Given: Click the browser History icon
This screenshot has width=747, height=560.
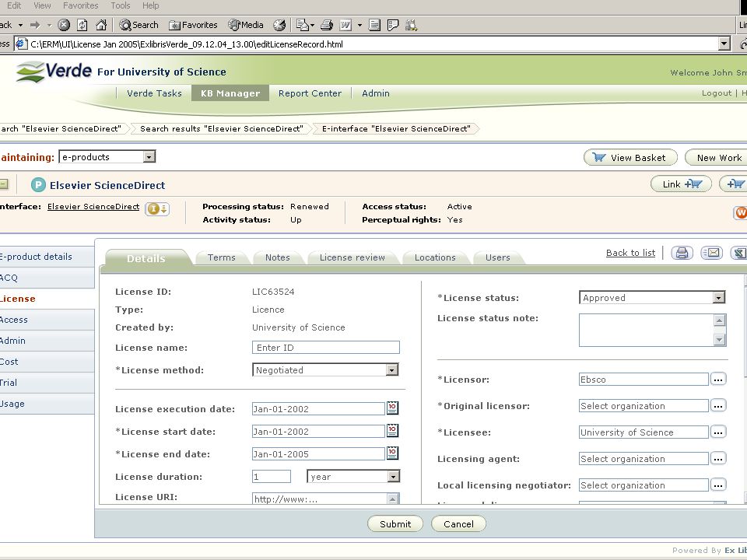Looking at the screenshot, I should click(x=279, y=25).
